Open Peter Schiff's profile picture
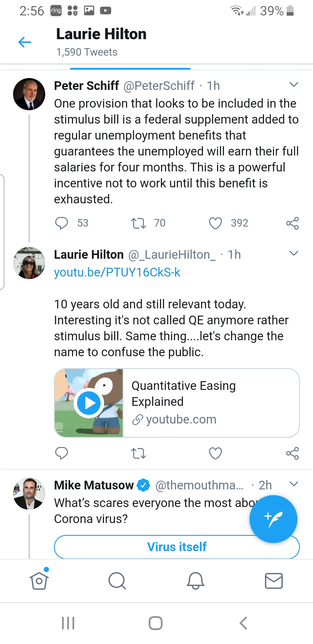 pyautogui.click(x=29, y=94)
